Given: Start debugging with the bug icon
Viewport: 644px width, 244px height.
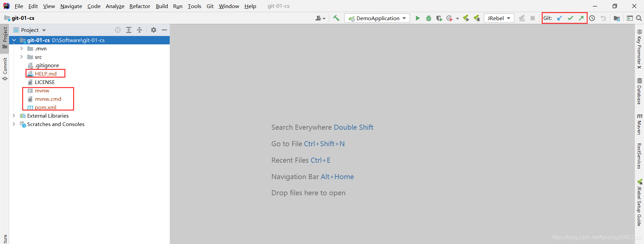Looking at the screenshot, I should coord(428,18).
